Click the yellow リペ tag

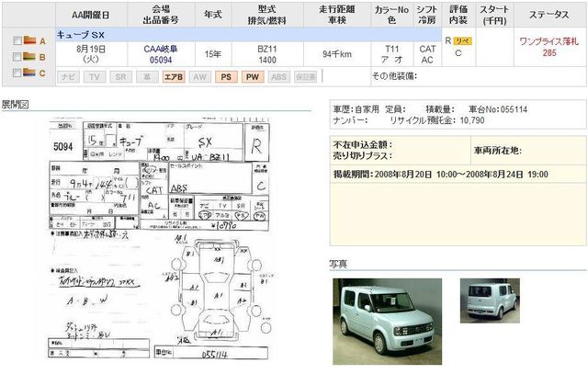[463, 42]
